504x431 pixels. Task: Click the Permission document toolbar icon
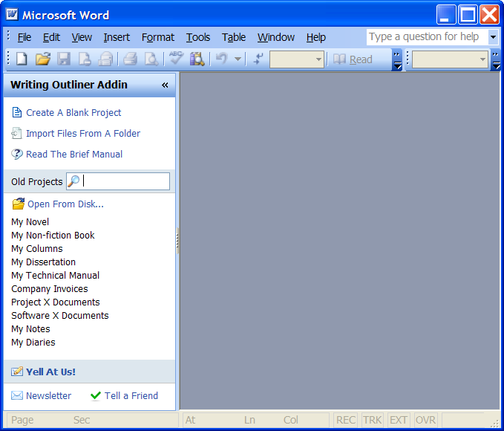tap(85, 59)
